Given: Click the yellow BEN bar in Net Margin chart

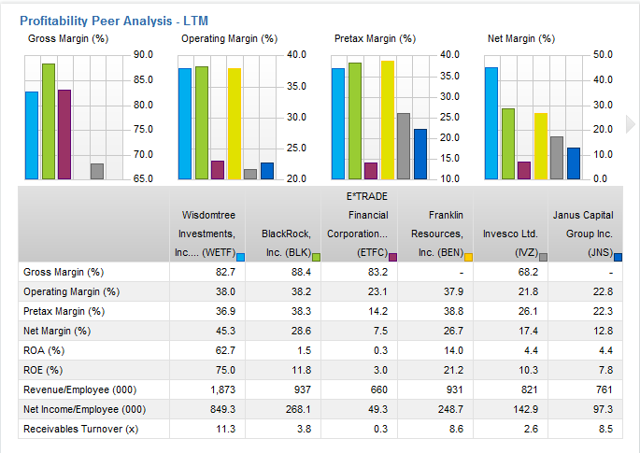Looking at the screenshot, I should tap(541, 146).
